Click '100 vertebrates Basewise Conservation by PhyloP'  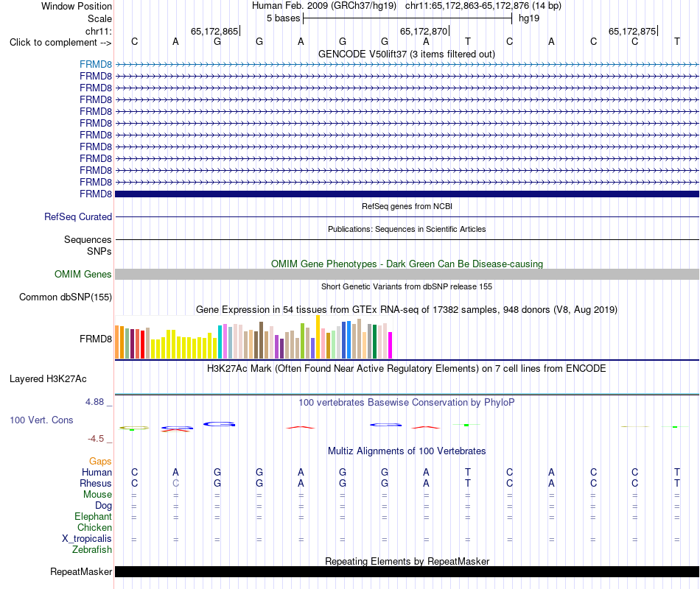tap(407, 403)
